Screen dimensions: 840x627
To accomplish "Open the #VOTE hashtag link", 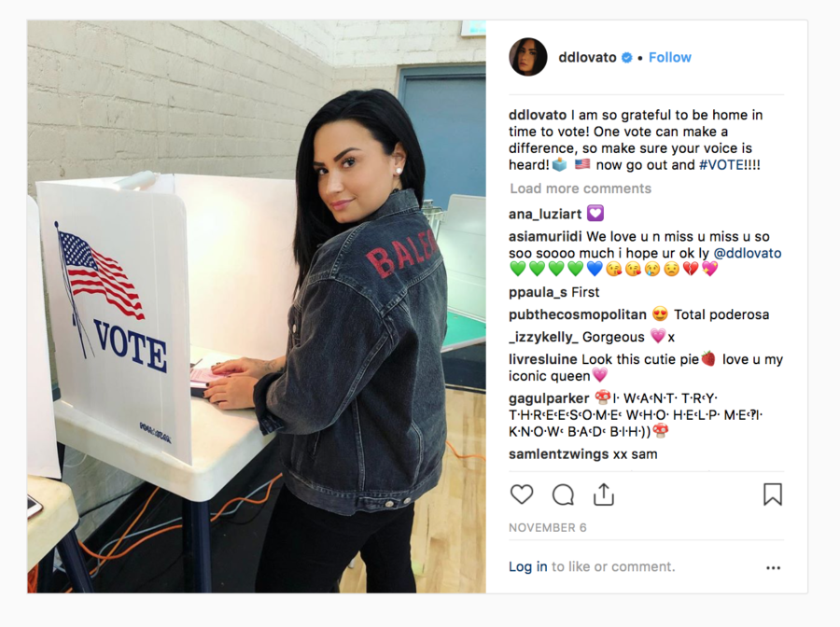I will (x=721, y=165).
